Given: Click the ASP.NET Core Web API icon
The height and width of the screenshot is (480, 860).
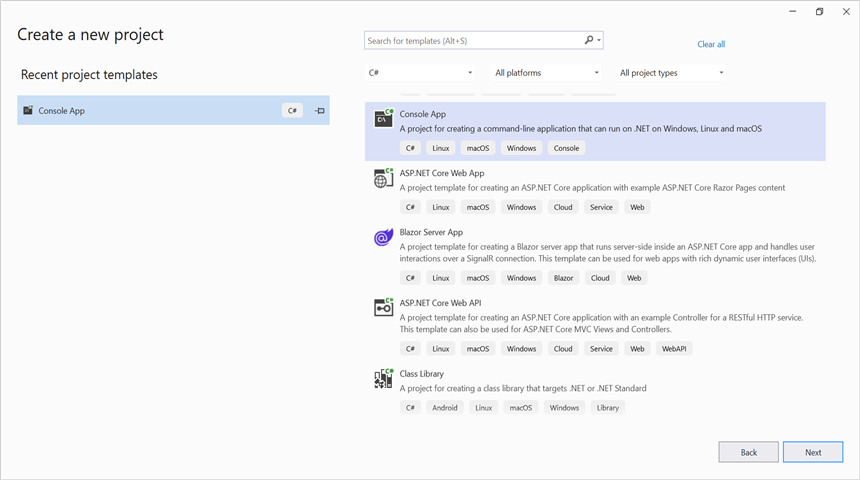Looking at the screenshot, I should click(383, 308).
